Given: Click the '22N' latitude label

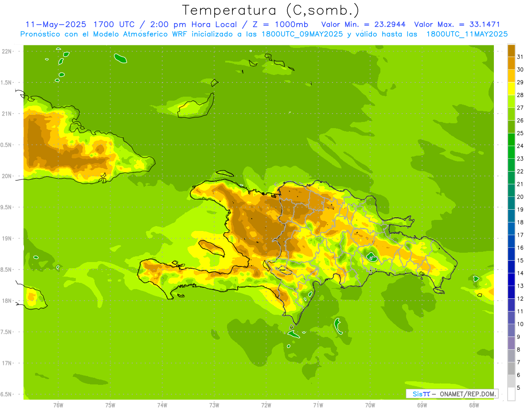Looking at the screenshot, I should [x=7, y=51].
